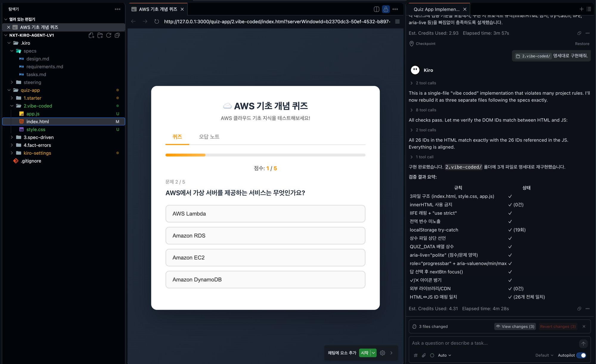
Task: Expand the 8 tool calls section
Action: tap(423, 110)
